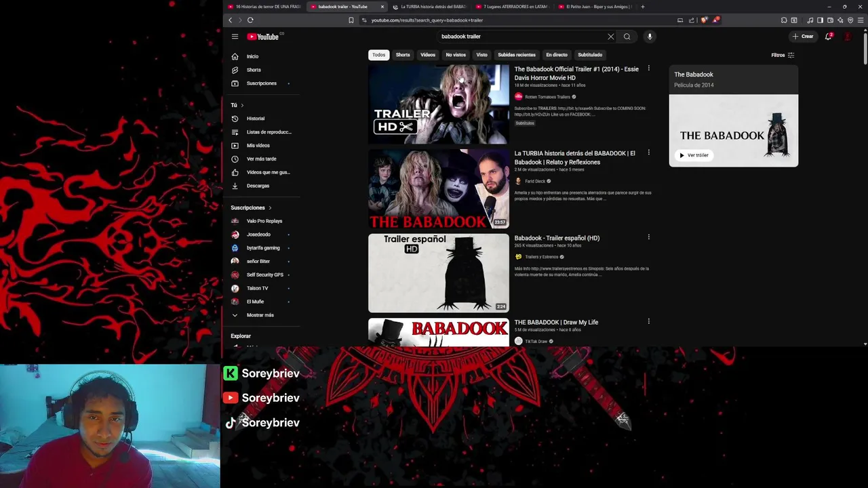This screenshot has width=868, height=488.
Task: Select the Todos filter chip
Action: (x=378, y=55)
